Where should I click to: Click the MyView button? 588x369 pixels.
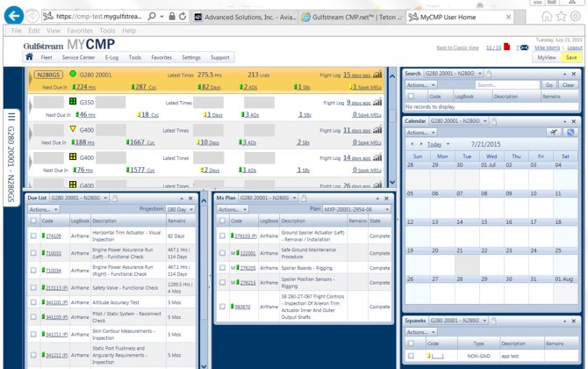tap(547, 57)
